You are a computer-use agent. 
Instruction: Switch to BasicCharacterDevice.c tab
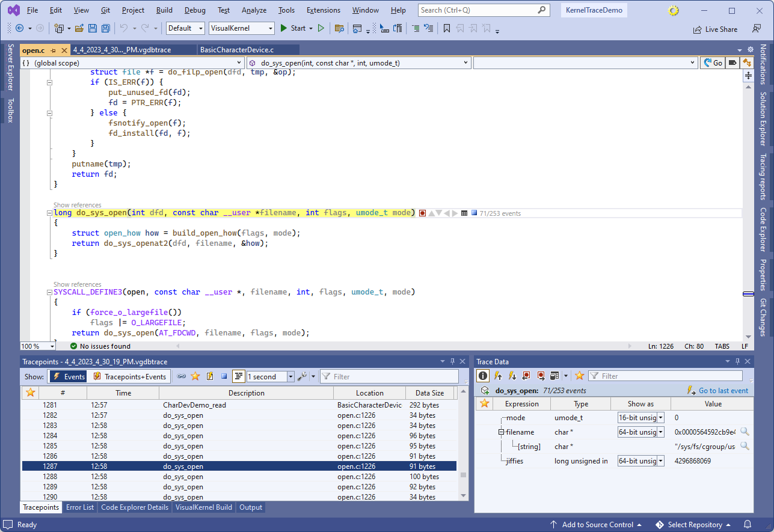point(236,50)
